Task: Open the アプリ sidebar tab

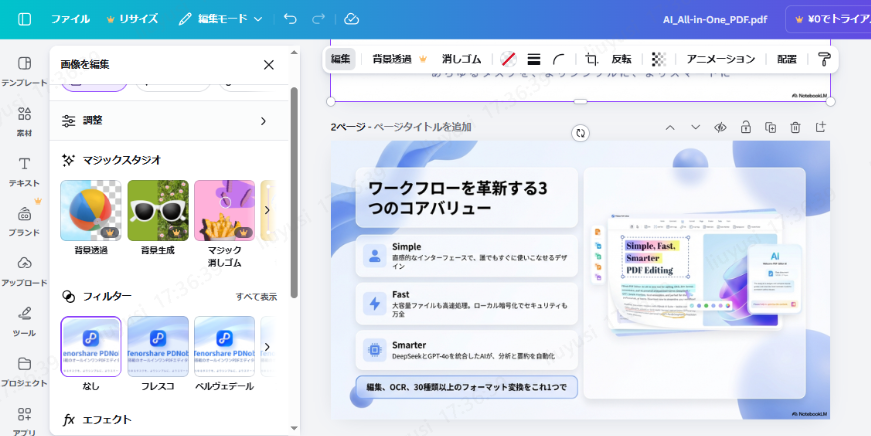Action: (24, 421)
